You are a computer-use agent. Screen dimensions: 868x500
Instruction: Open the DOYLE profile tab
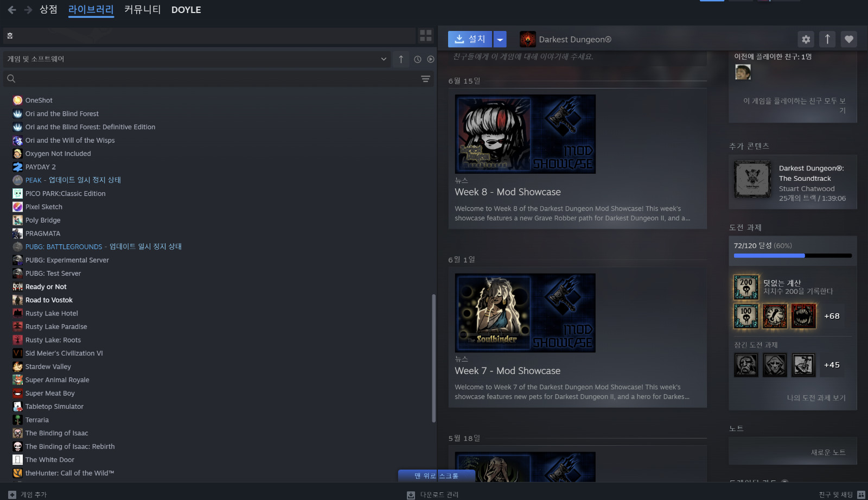(186, 10)
